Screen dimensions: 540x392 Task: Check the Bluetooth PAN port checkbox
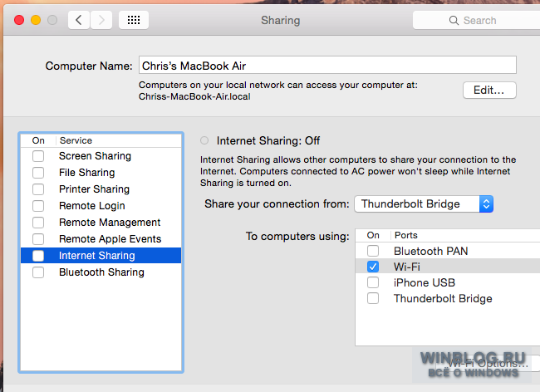pyautogui.click(x=373, y=251)
